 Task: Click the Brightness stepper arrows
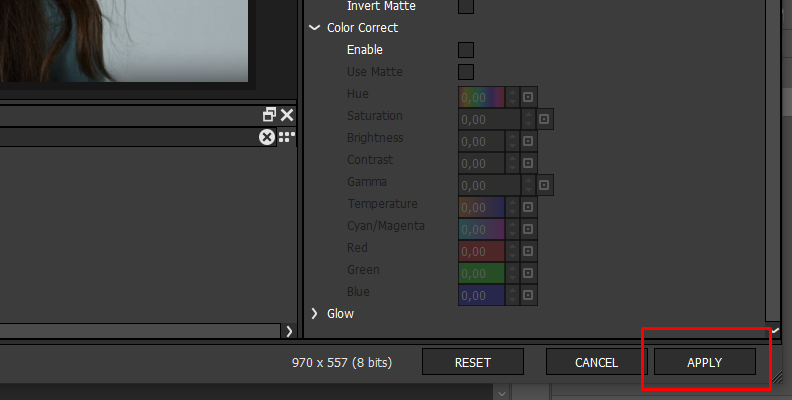(513, 141)
